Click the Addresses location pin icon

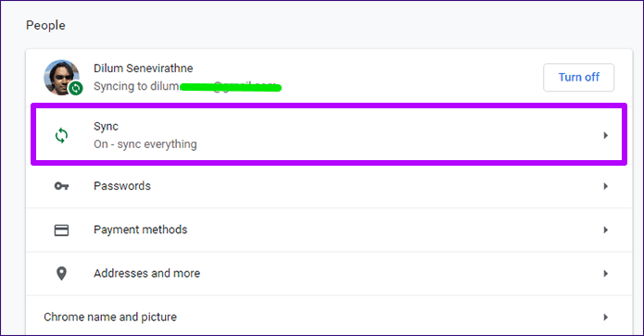point(61,274)
